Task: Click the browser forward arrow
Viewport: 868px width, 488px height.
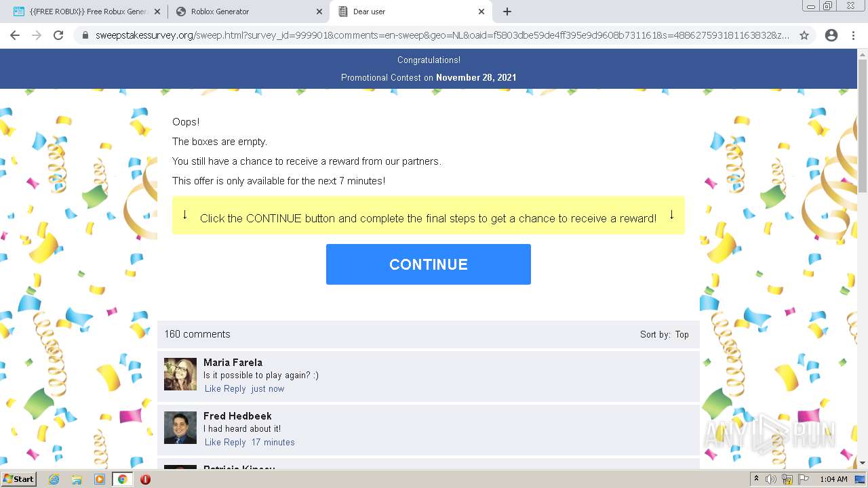Action: (37, 35)
